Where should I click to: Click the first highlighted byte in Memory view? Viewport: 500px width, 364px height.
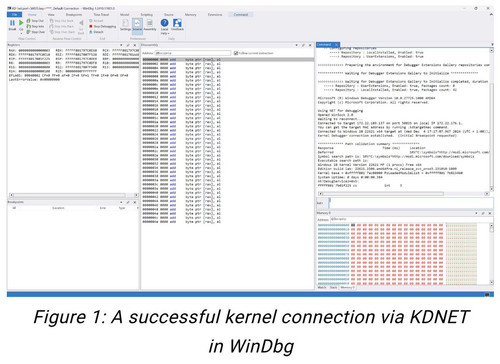tap(353, 225)
